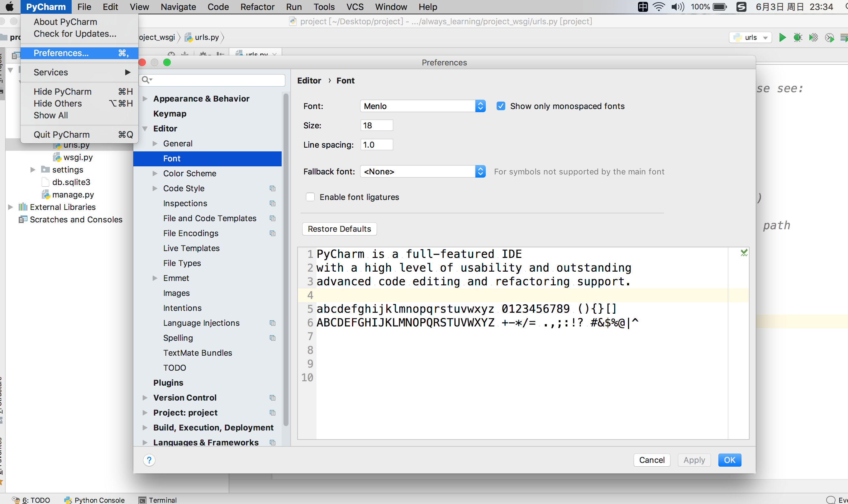Open the Python Console icon in bottom bar

pos(68,500)
